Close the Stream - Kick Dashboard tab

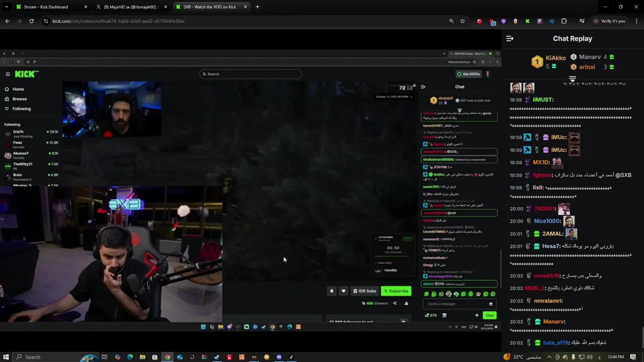point(86,7)
